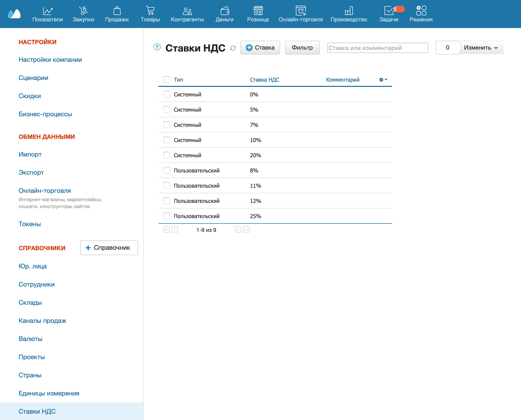This screenshot has height=420, width=521.
Task: Open the Закупки hand truck icon
Action: coord(83,11)
